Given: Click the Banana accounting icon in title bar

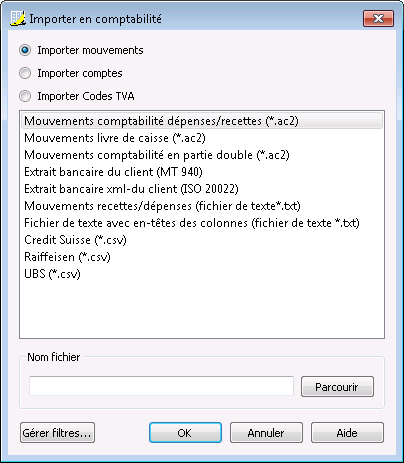Looking at the screenshot, I should point(18,18).
